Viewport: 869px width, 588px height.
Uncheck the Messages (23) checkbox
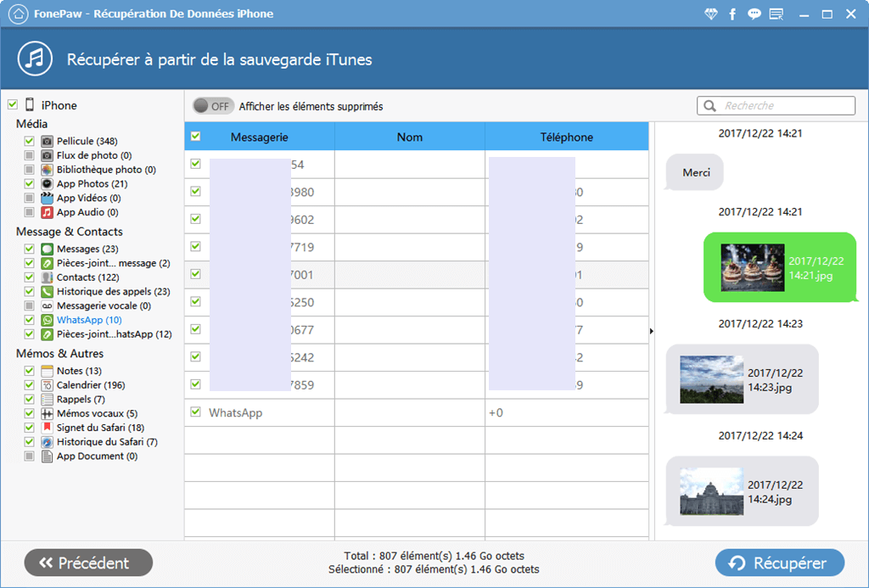click(x=30, y=249)
